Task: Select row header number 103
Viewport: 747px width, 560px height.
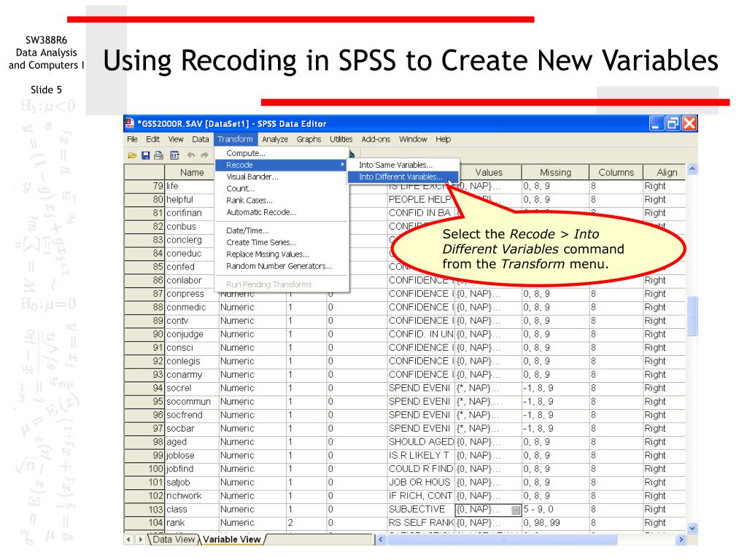Action: pos(145,510)
